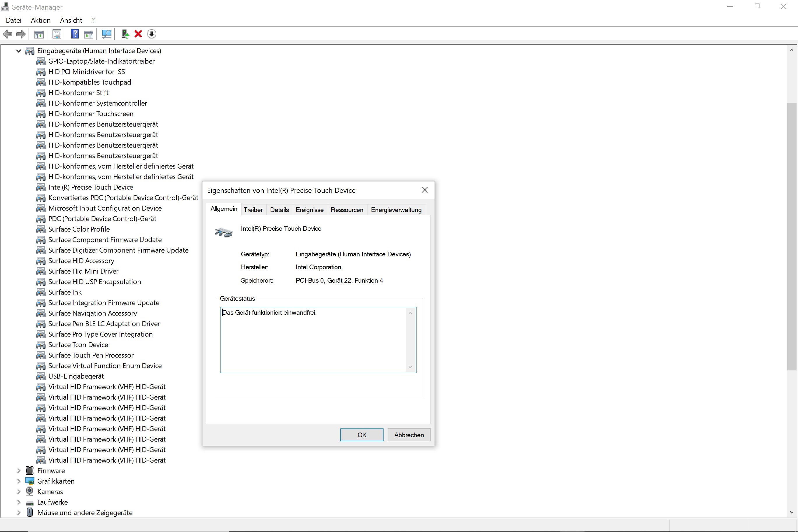This screenshot has height=532, width=798.
Task: Click the mouse icon for Mäuse und andere Zeigegeräte
Action: coord(30,512)
